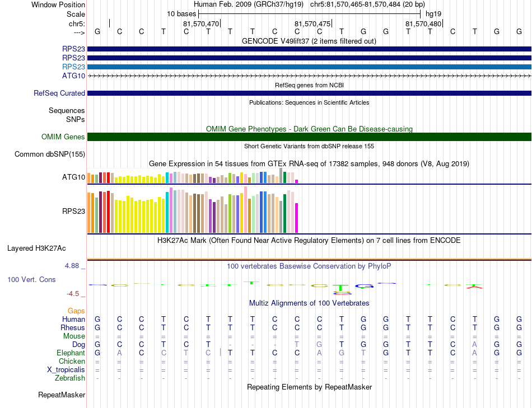Open the RPS23 GTEx expression bar chart
Screen dimensions: 532x408
[x=193, y=209]
